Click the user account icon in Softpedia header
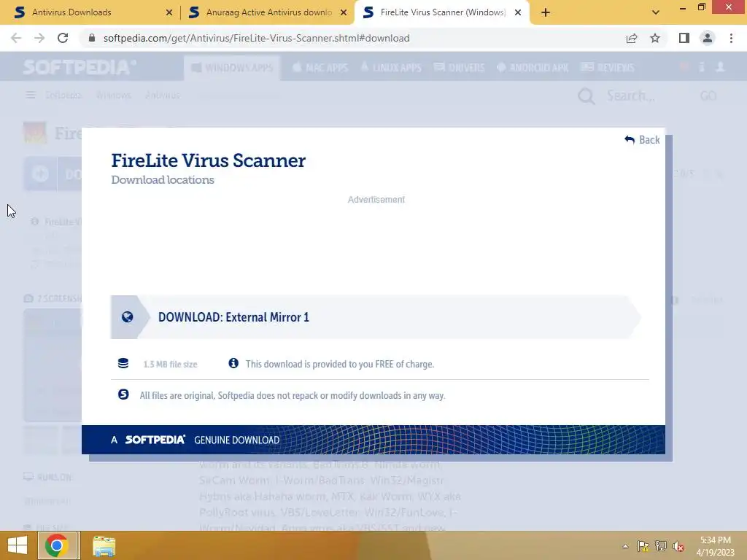 [x=720, y=67]
